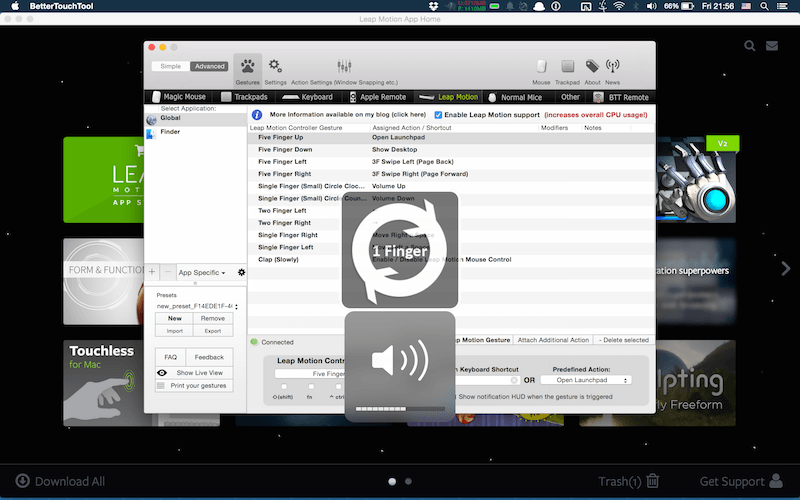Screen dimensions: 800x500
Task: Open the blog link More Information
Action: [347, 115]
